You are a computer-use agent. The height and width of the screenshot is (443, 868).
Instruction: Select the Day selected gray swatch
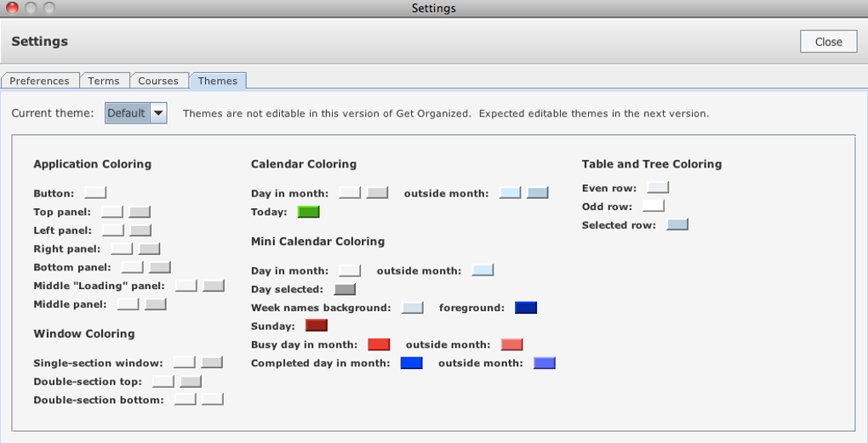tap(345, 289)
